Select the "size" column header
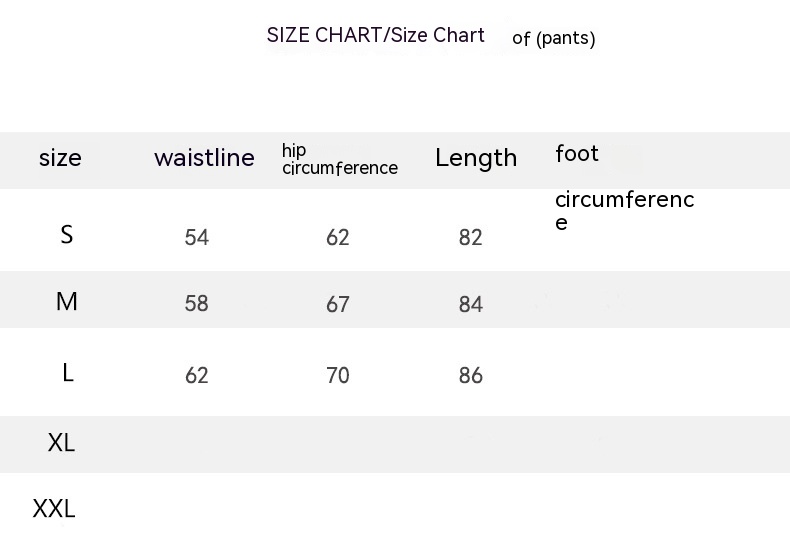Screen dimensions: 790x554 point(60,158)
